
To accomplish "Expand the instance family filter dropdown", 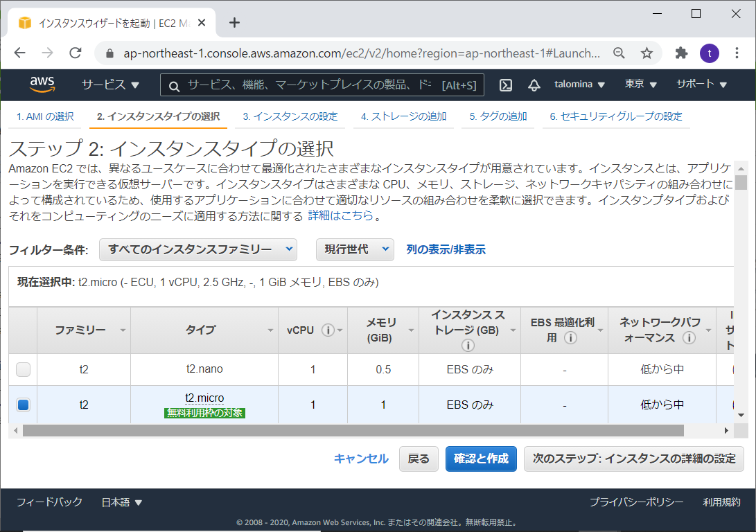I will point(198,249).
